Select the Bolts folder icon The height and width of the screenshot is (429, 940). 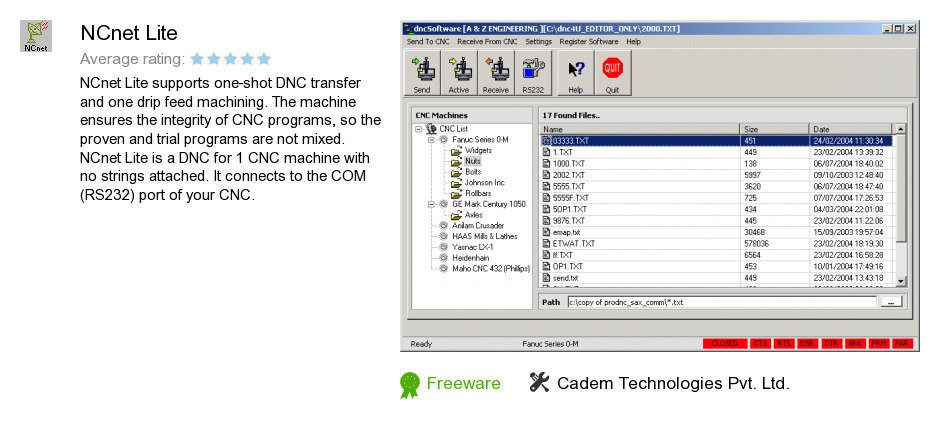tap(456, 172)
